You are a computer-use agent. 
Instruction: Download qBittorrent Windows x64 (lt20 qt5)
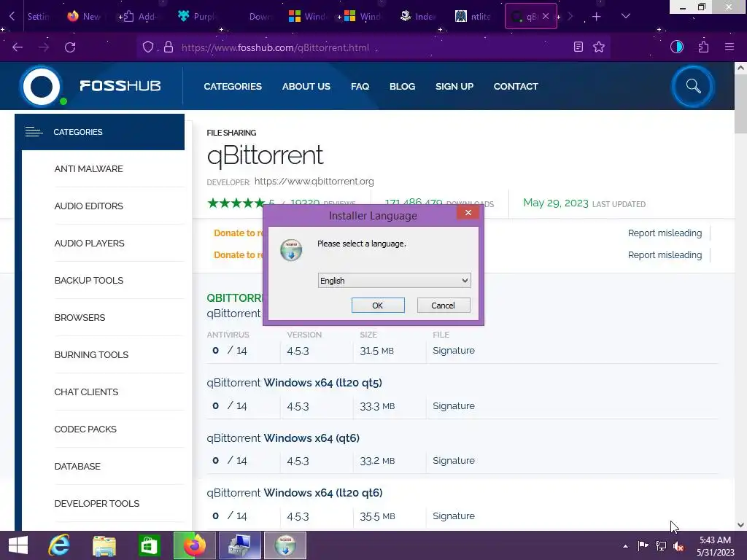point(294,382)
